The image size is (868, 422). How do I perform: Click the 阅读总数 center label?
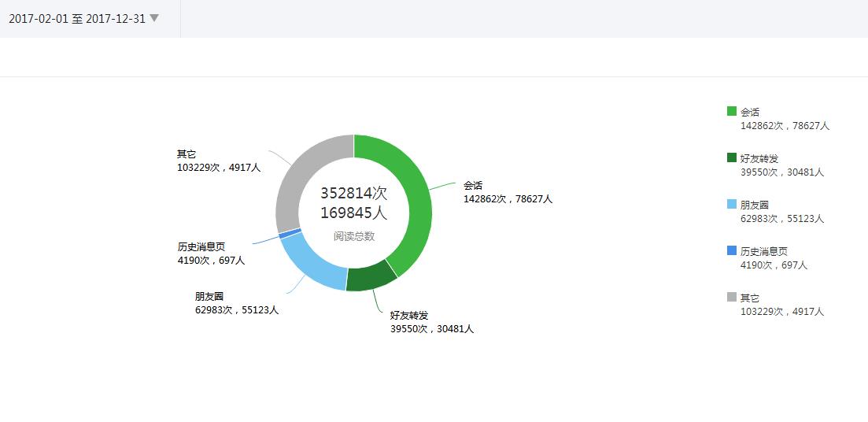coord(354,236)
